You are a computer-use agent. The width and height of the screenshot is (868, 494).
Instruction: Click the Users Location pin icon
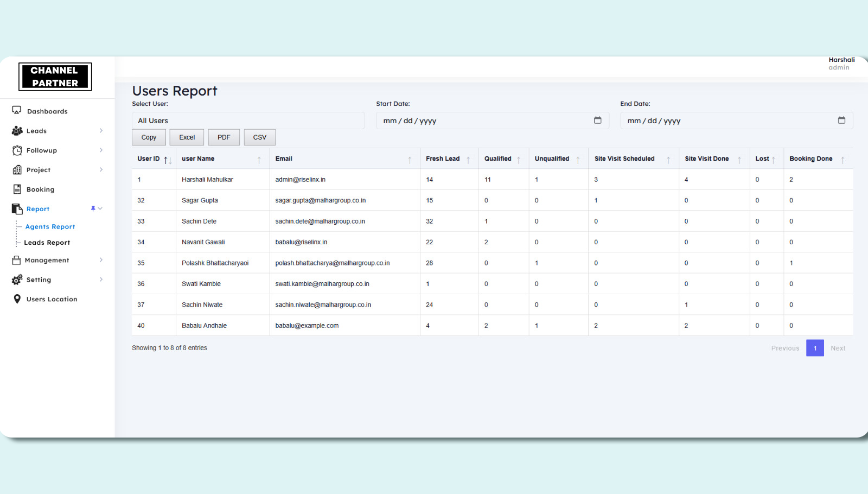(x=17, y=299)
